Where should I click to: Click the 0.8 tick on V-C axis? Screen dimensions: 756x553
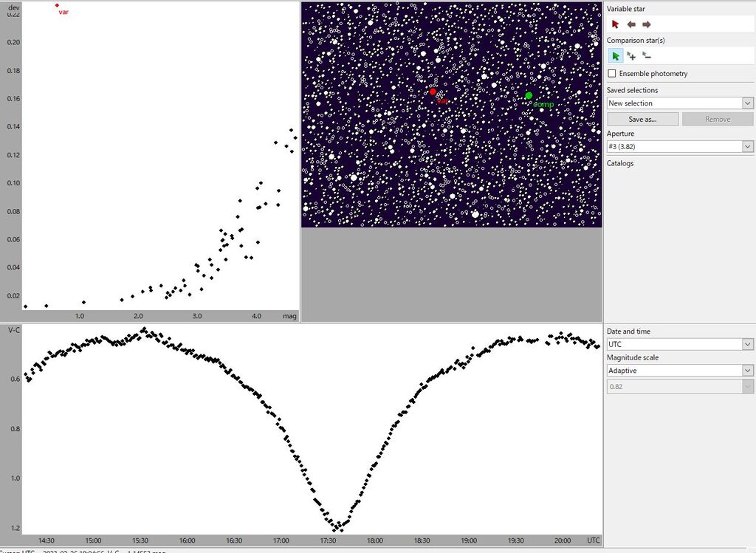tap(16, 429)
